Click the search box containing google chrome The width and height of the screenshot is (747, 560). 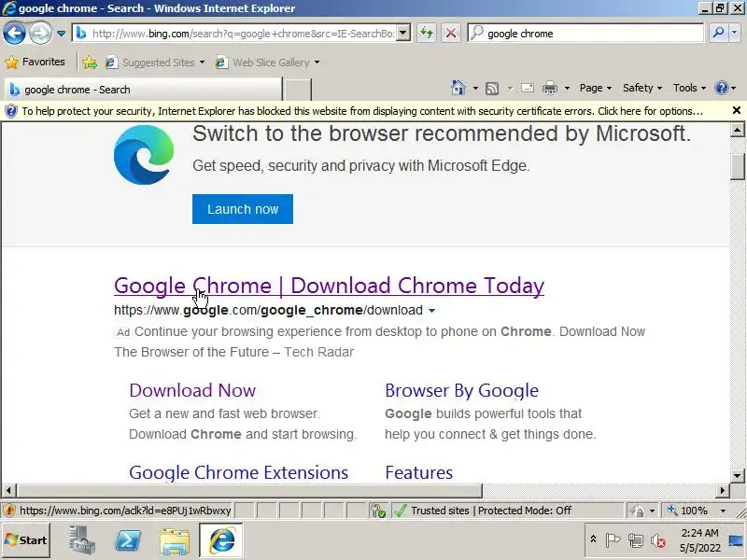click(x=586, y=34)
